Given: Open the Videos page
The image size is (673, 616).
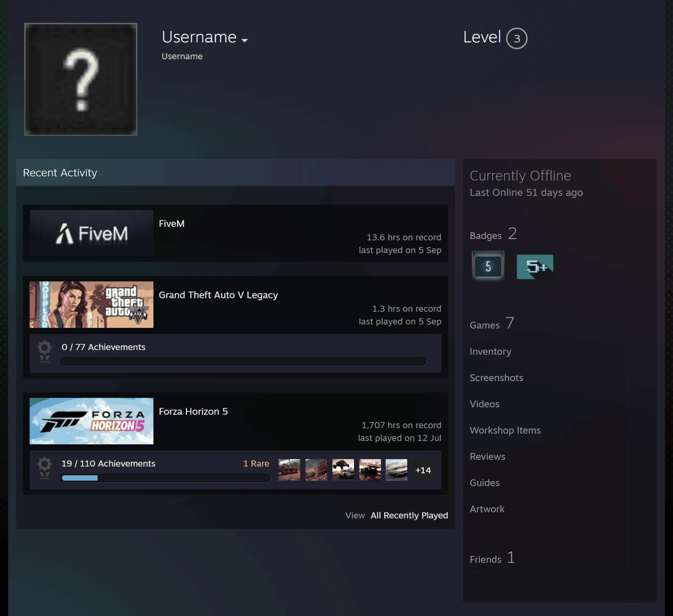Looking at the screenshot, I should click(484, 404).
